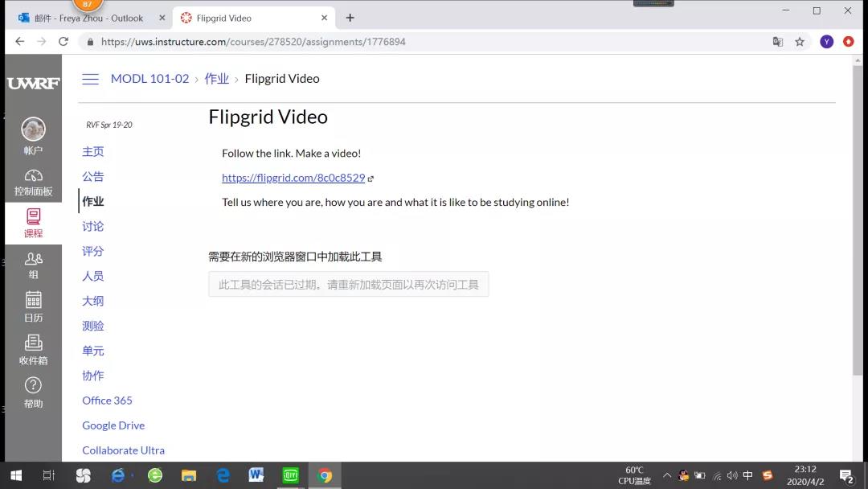This screenshot has width=868, height=489.
Task: Click the browser back arrow
Action: tap(20, 42)
